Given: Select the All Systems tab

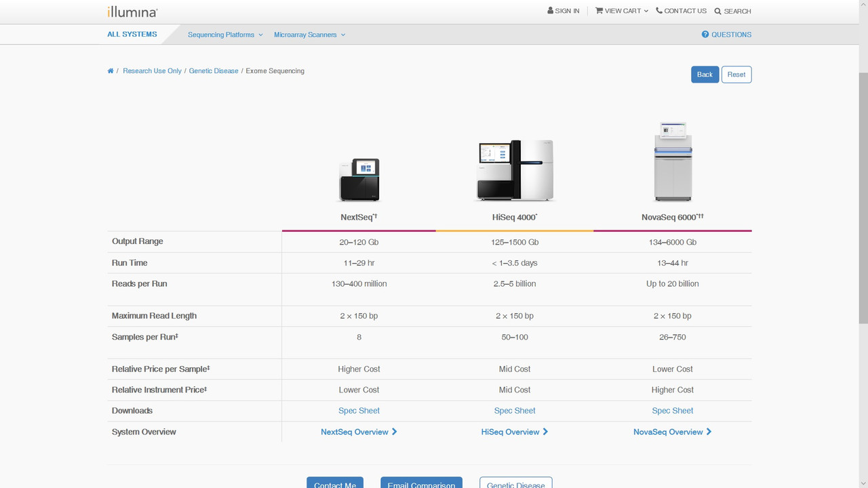Looking at the screenshot, I should [132, 35].
